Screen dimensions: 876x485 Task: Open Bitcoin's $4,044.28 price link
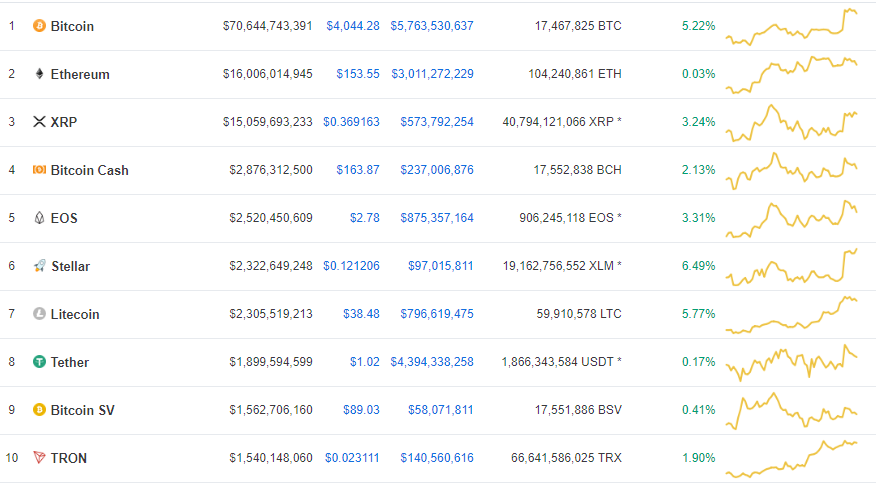click(353, 26)
